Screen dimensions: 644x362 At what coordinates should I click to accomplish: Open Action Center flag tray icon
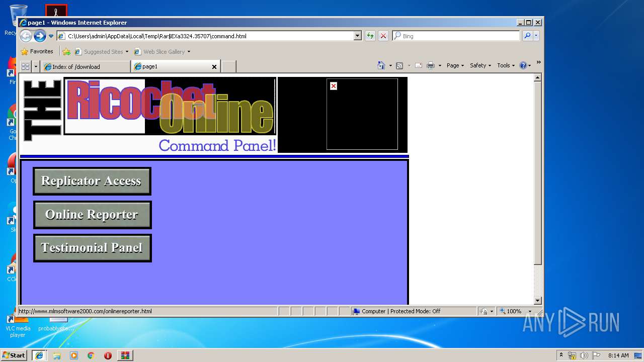click(596, 355)
